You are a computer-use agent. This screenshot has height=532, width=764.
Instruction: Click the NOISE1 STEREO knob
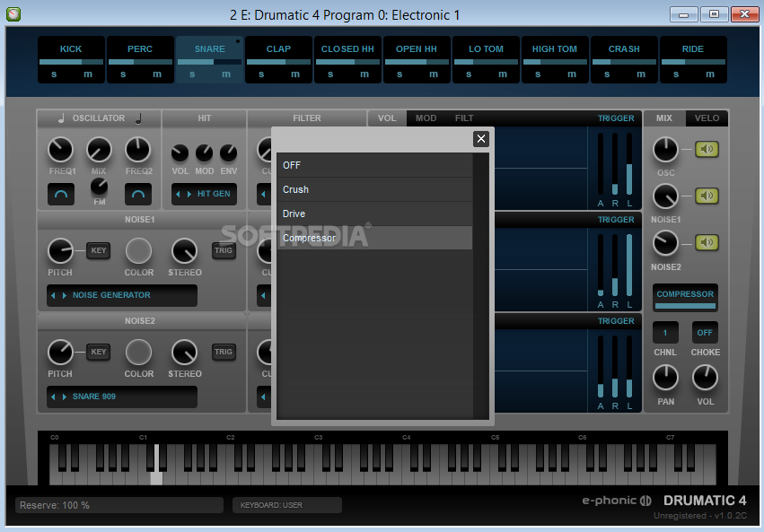coord(185,250)
